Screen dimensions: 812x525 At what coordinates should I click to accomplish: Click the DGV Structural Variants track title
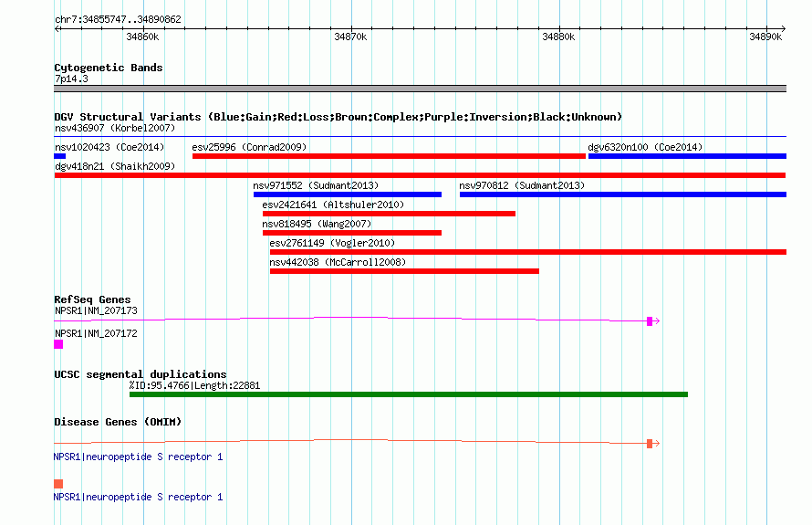click(338, 117)
